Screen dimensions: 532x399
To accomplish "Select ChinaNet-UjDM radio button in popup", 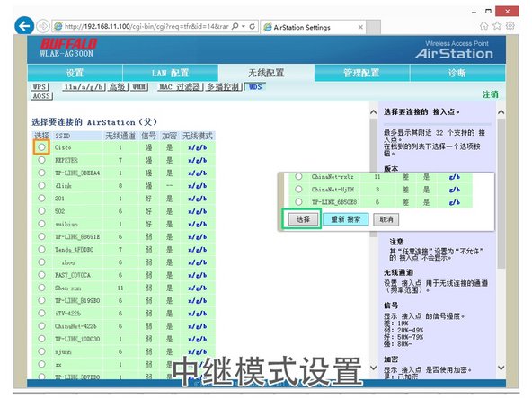I will click(298, 189).
